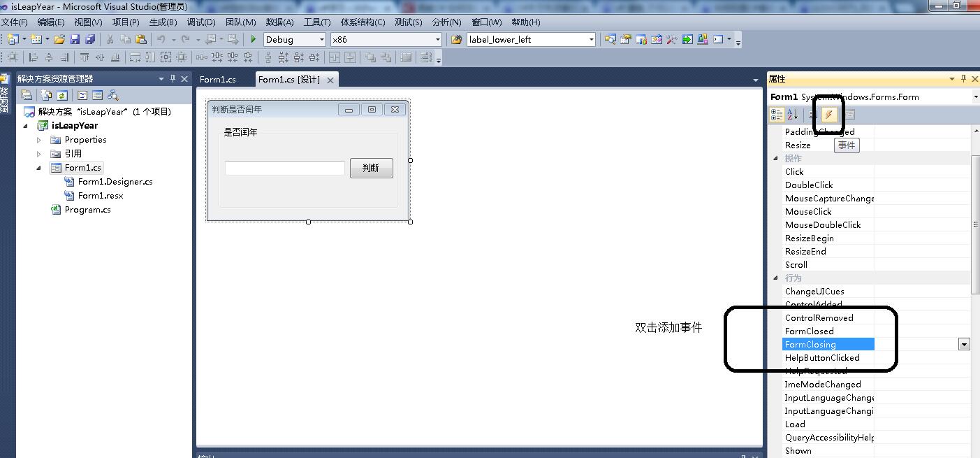Click View Code icon in Solution Explorer
The width and height of the screenshot is (980, 458).
pyautogui.click(x=82, y=95)
